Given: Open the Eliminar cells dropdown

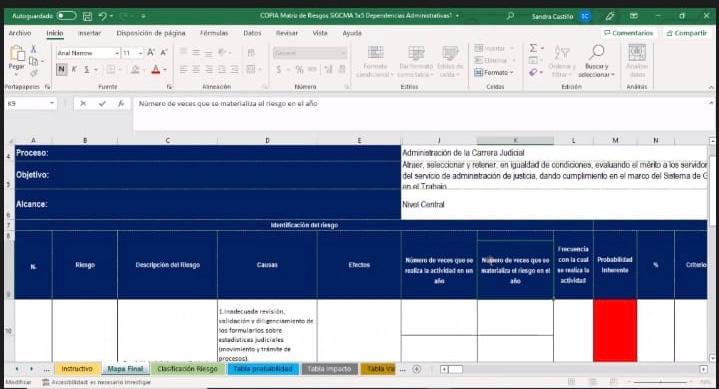Looking at the screenshot, I should pyautogui.click(x=494, y=61).
